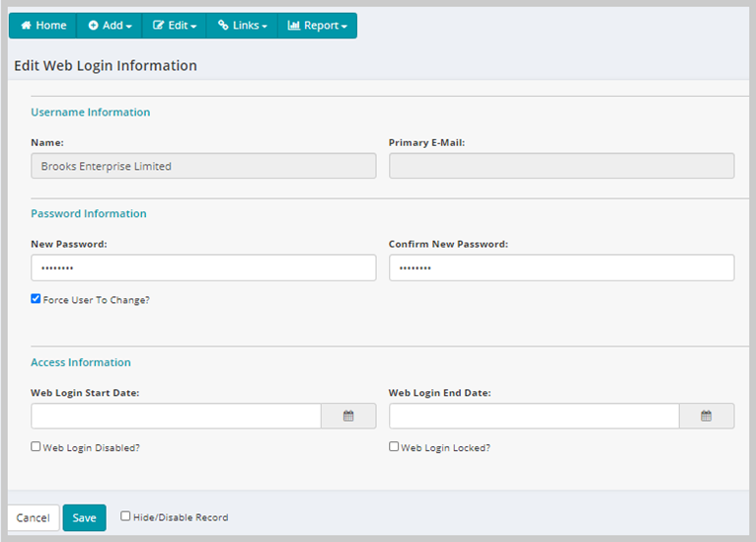
Task: Open the Web Login Start Date calendar
Action: click(x=348, y=417)
